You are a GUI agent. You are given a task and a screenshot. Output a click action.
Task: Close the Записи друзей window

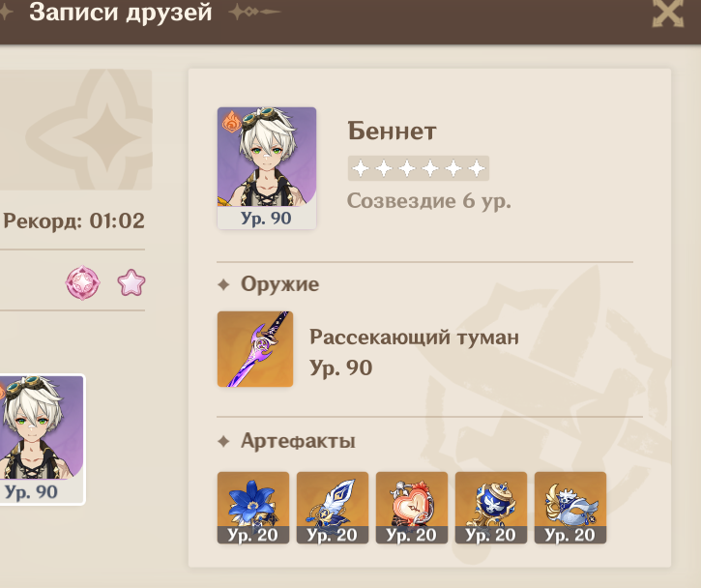pos(668,13)
